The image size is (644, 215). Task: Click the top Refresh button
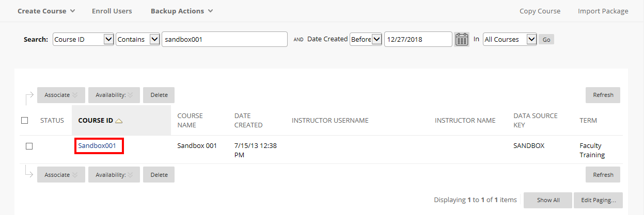603,95
